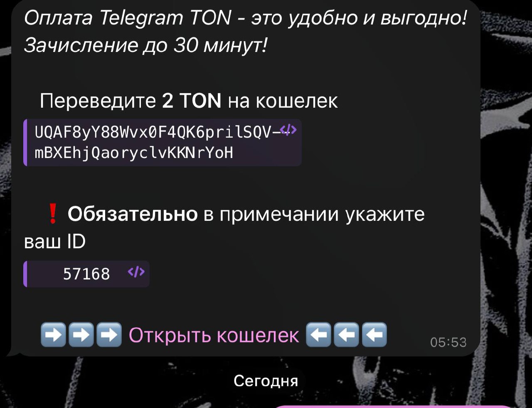Copy the wallet address via its code icon
This screenshot has height=408, width=532.
(288, 131)
